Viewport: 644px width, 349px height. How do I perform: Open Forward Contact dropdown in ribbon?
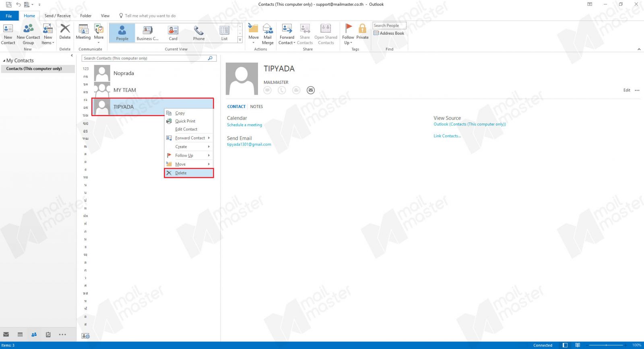(x=287, y=34)
